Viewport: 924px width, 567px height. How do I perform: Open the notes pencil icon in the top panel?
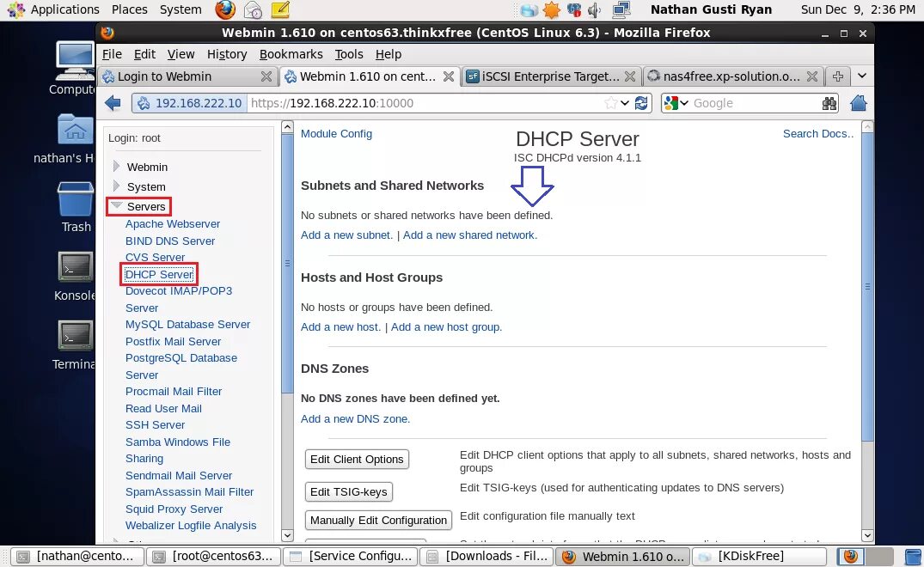pyautogui.click(x=280, y=9)
